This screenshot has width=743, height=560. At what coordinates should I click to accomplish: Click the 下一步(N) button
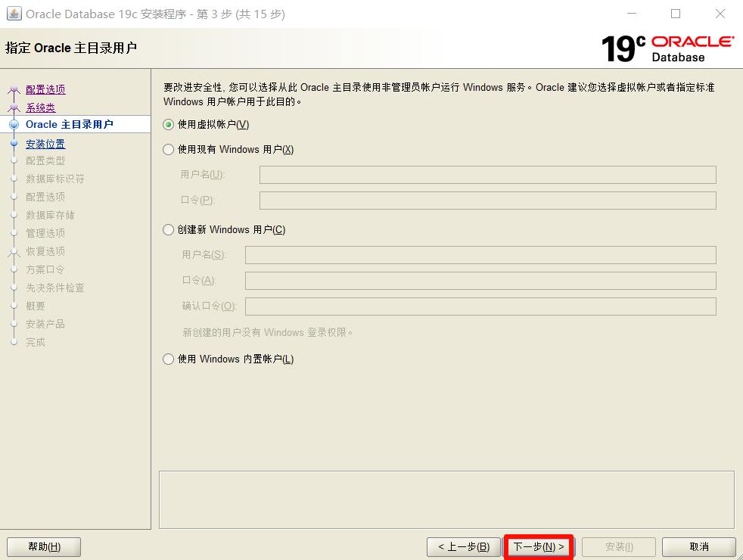point(539,546)
